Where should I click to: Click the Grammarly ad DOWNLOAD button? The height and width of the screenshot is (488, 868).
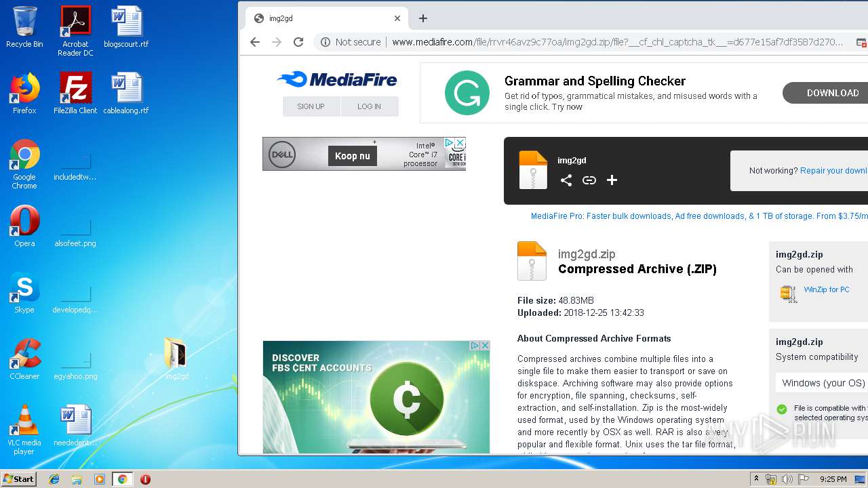(x=825, y=93)
